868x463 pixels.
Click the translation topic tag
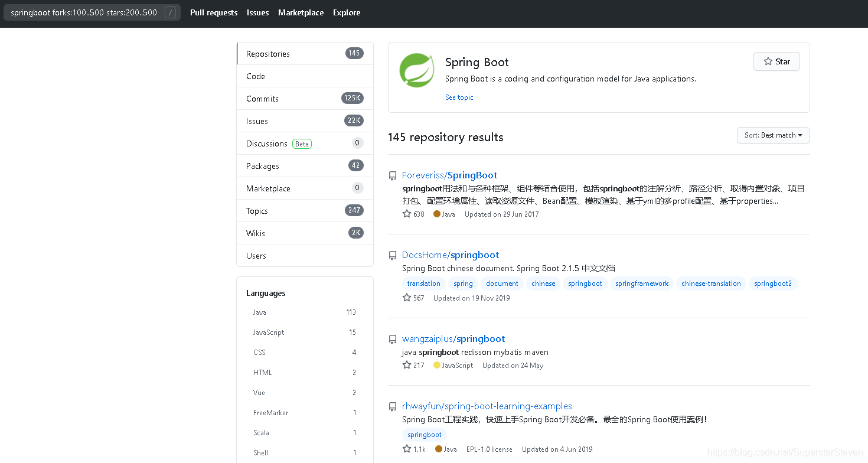[x=424, y=283]
